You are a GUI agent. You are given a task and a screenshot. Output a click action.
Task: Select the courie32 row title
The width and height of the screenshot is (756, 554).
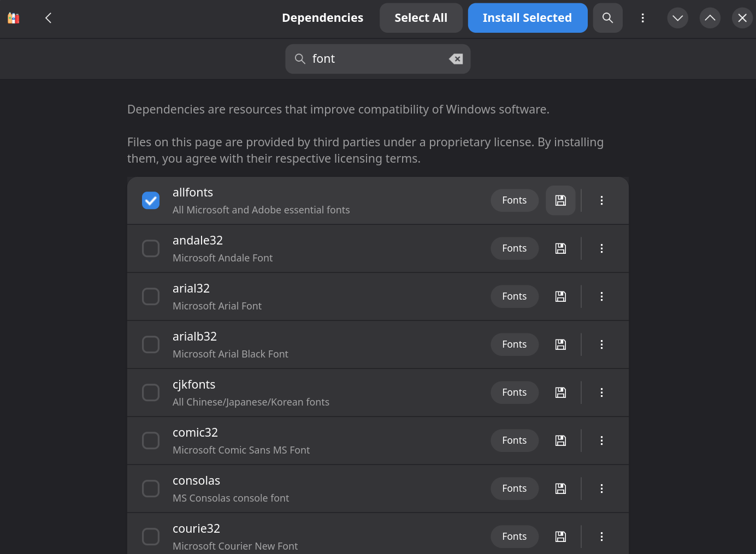197,529
